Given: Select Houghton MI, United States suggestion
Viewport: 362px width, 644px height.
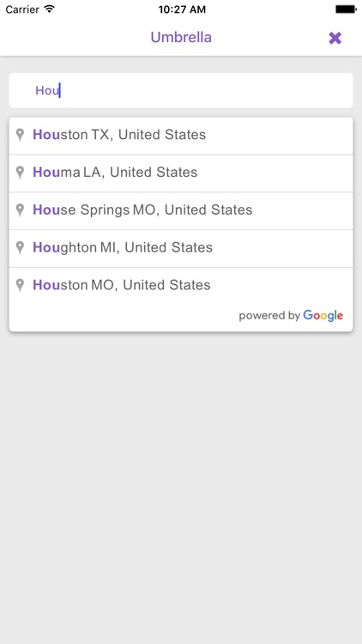Looking at the screenshot, I should (181, 248).
